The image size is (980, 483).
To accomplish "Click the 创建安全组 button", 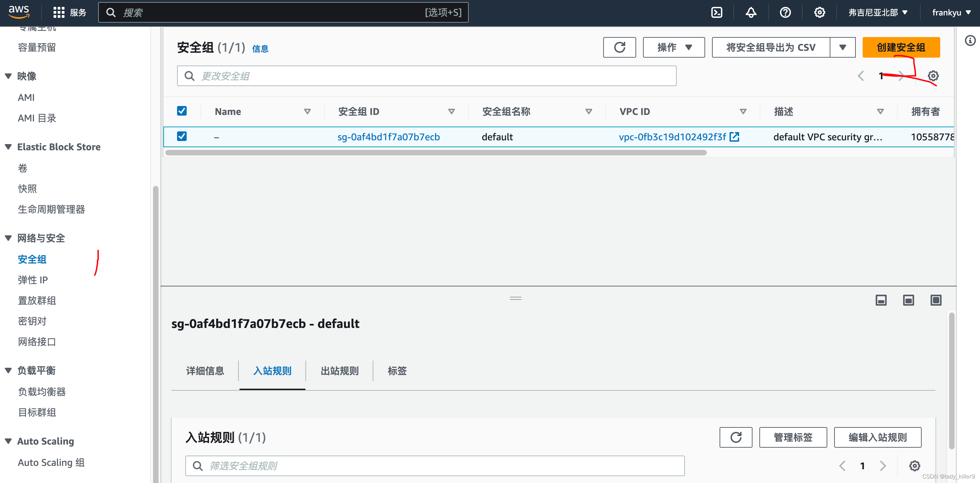I will click(x=901, y=47).
